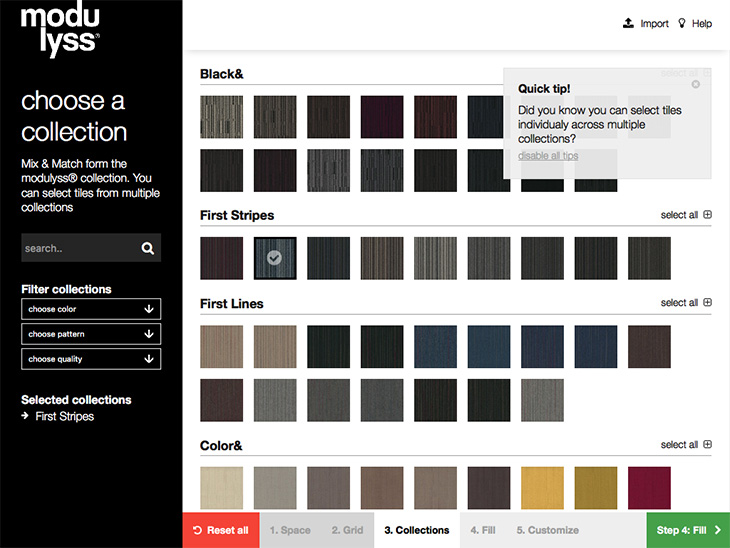Select the first dark maroon First Stripes tile
The height and width of the screenshot is (548, 730).
[221, 258]
